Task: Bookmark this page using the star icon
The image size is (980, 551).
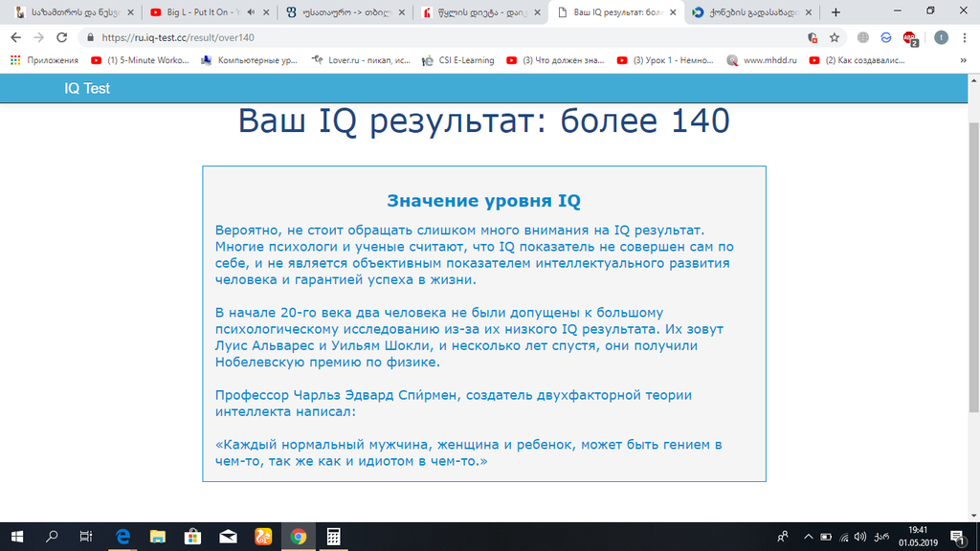Action: pos(833,38)
